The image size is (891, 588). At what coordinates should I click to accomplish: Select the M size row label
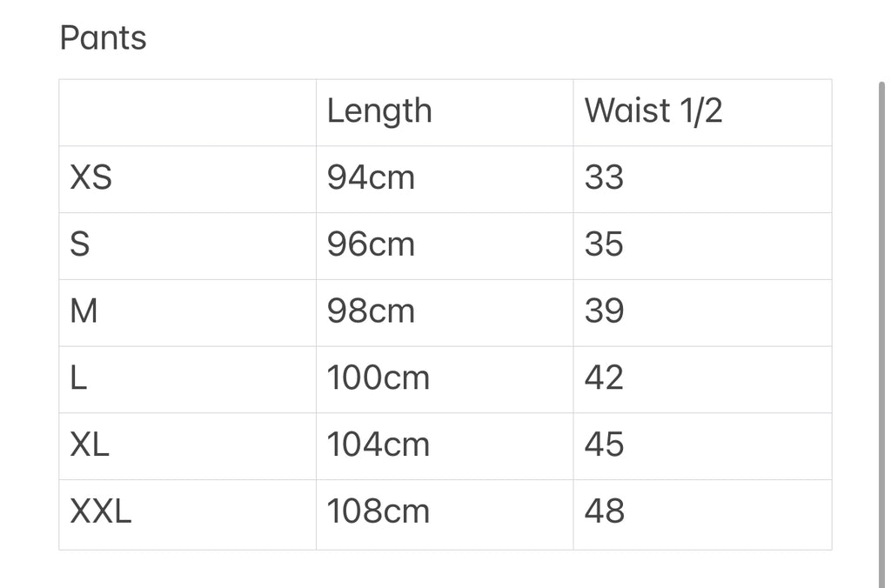coord(84,311)
